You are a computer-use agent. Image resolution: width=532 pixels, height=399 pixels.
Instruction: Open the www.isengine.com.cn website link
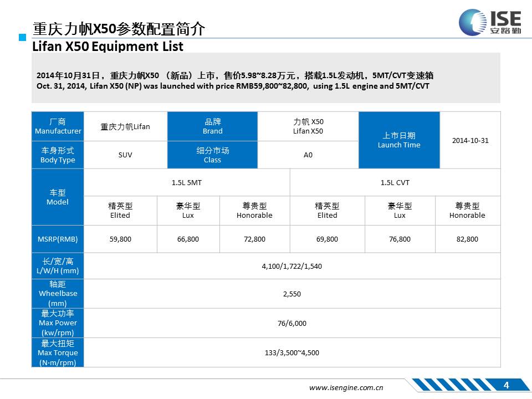346,388
